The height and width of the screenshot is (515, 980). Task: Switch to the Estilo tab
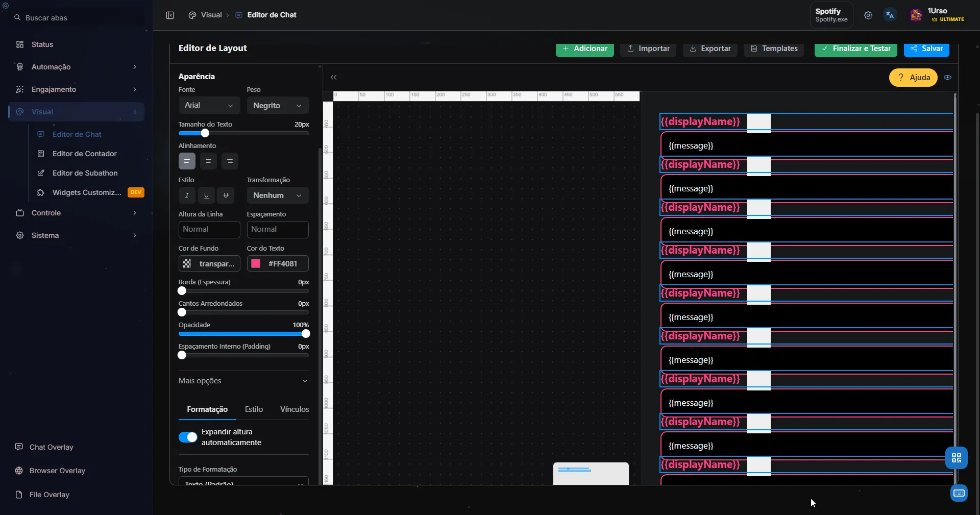coord(254,409)
